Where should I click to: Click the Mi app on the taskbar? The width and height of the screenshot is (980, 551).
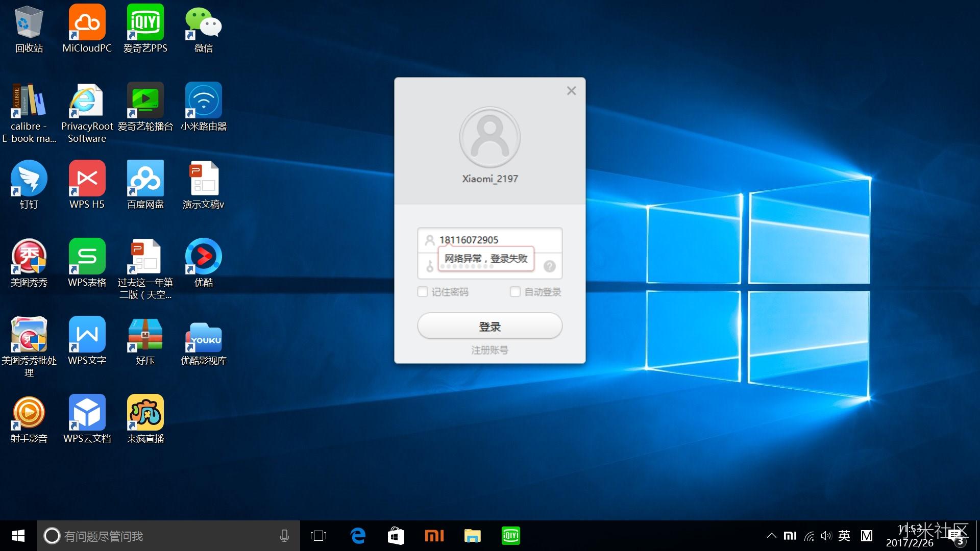coord(434,536)
